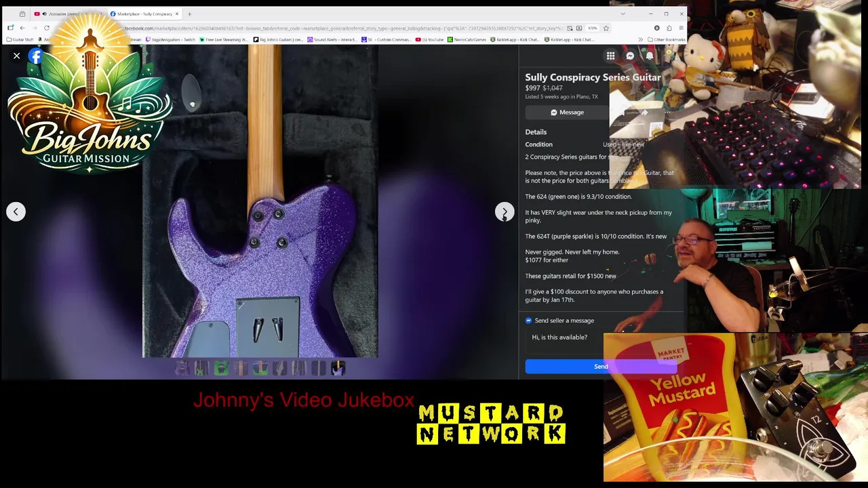Open the browser main menu
Image resolution: width=868 pixels, height=488 pixels.
(681, 28)
